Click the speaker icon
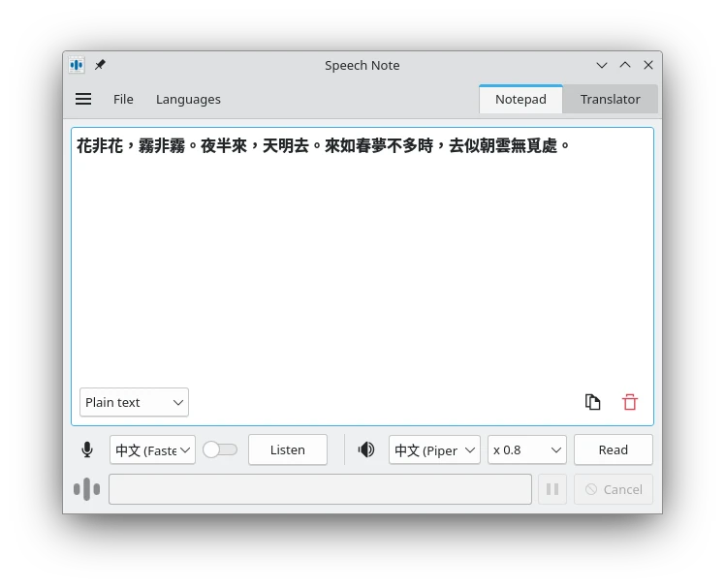725x588 pixels. coord(366,449)
